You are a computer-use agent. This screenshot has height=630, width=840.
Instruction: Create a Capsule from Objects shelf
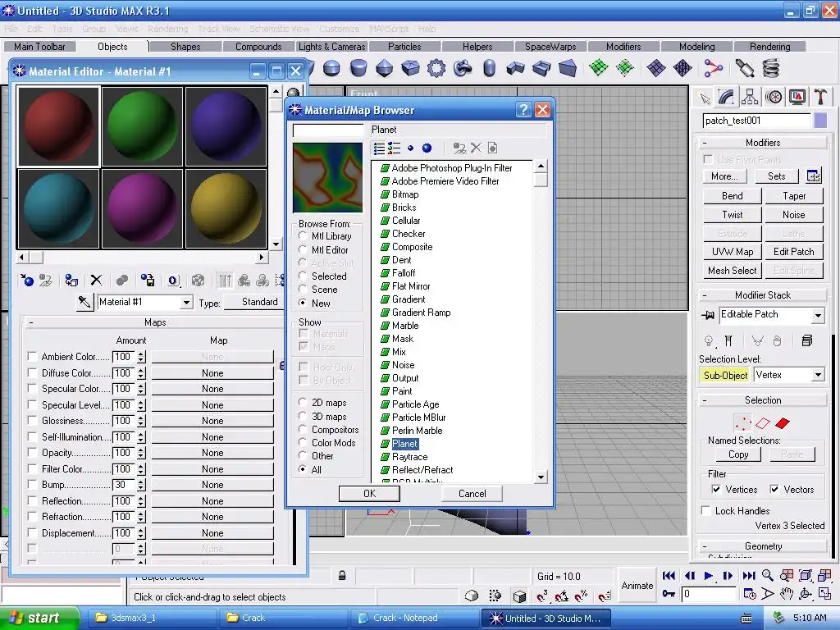tap(489, 69)
